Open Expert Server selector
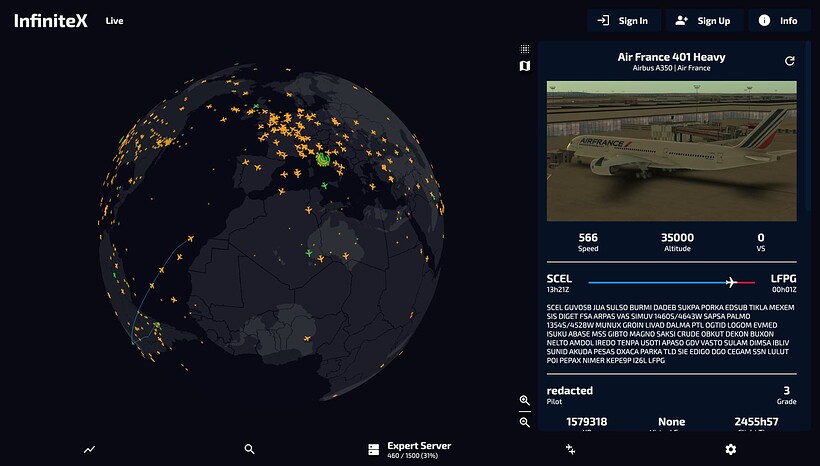This screenshot has height=466, width=820. pos(409,449)
